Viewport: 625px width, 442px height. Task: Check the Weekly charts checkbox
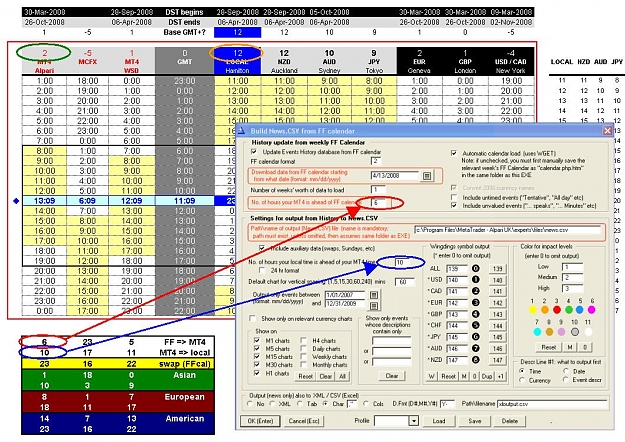coord(304,357)
